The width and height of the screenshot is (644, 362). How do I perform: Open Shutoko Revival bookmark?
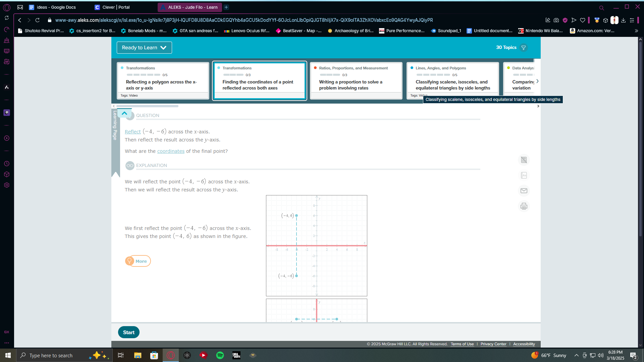tap(41, 31)
